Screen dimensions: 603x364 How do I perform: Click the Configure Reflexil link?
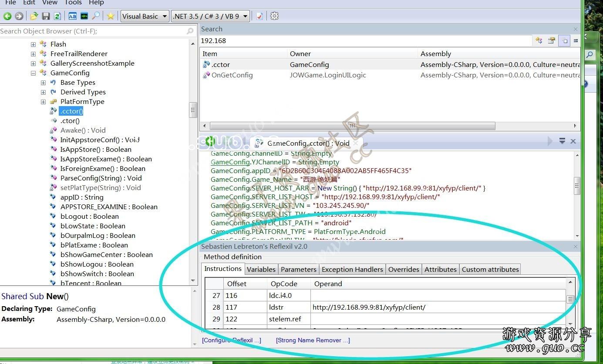231,340
